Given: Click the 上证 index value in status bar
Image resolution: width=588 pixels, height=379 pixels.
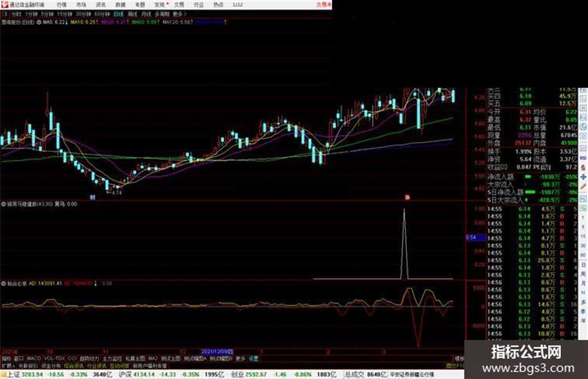Looking at the screenshot, I should [x=32, y=375].
